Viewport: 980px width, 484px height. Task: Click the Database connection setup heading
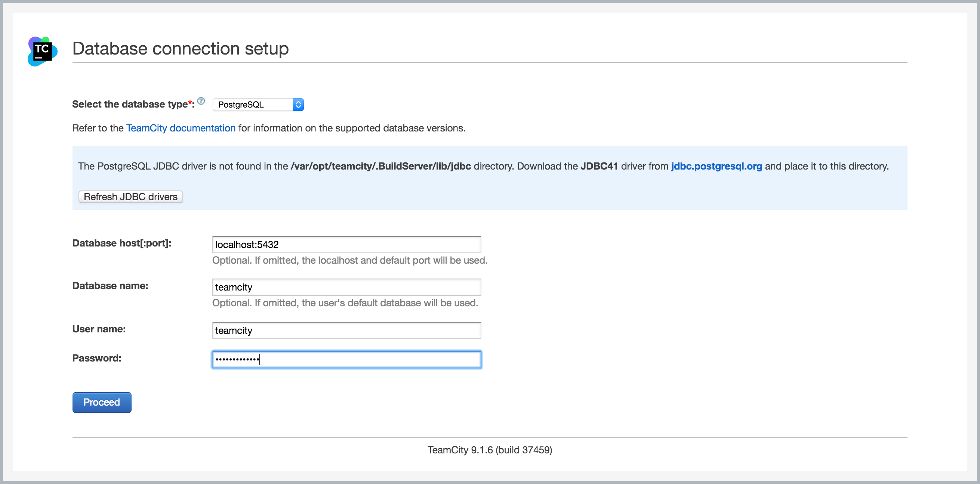pos(181,49)
